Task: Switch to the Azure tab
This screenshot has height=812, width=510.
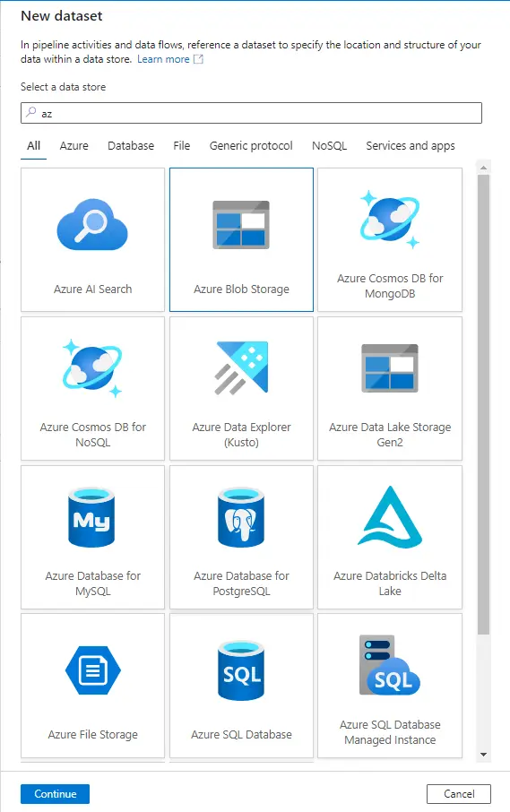Action: 74,145
